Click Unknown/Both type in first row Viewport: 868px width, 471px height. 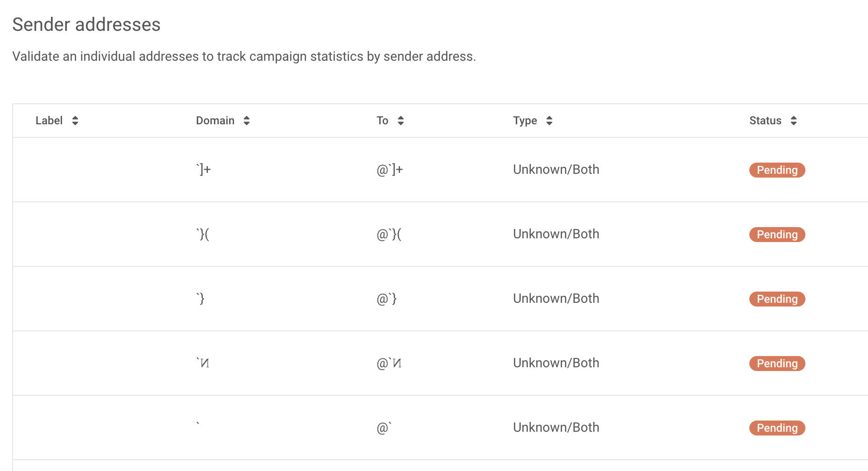click(556, 170)
